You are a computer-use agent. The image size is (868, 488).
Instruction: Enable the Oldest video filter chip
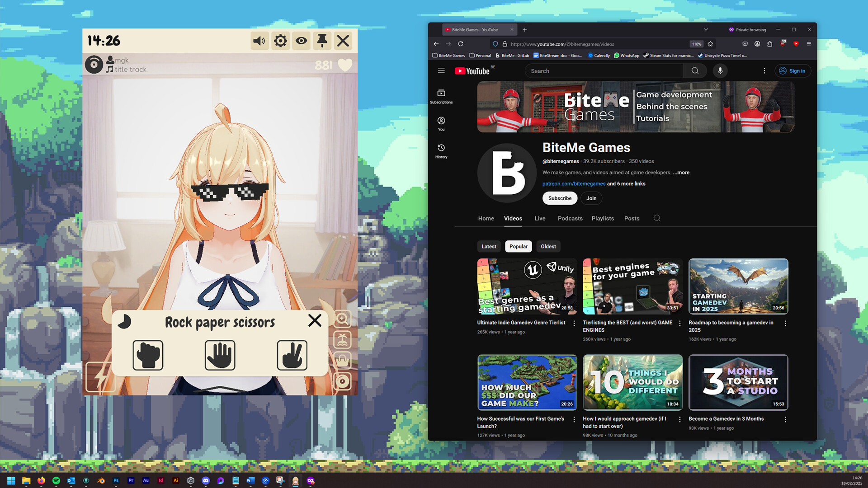point(548,246)
